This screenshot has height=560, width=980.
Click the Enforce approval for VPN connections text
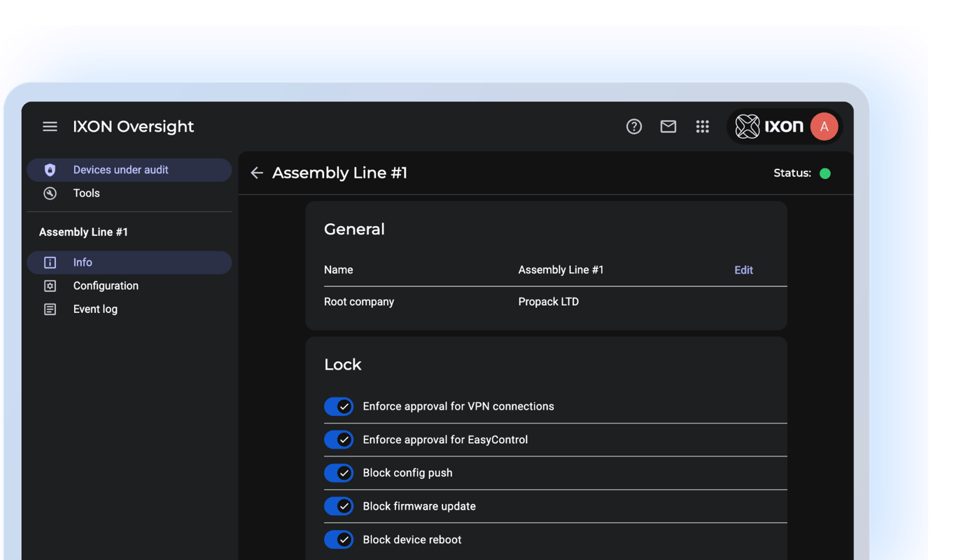point(458,407)
